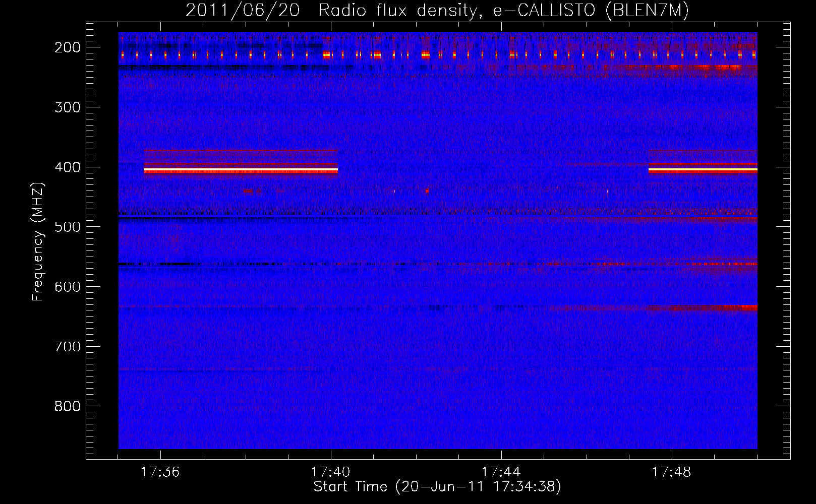Click the 300 frequency tick label
Screen dimensions: 816x504
[68, 107]
